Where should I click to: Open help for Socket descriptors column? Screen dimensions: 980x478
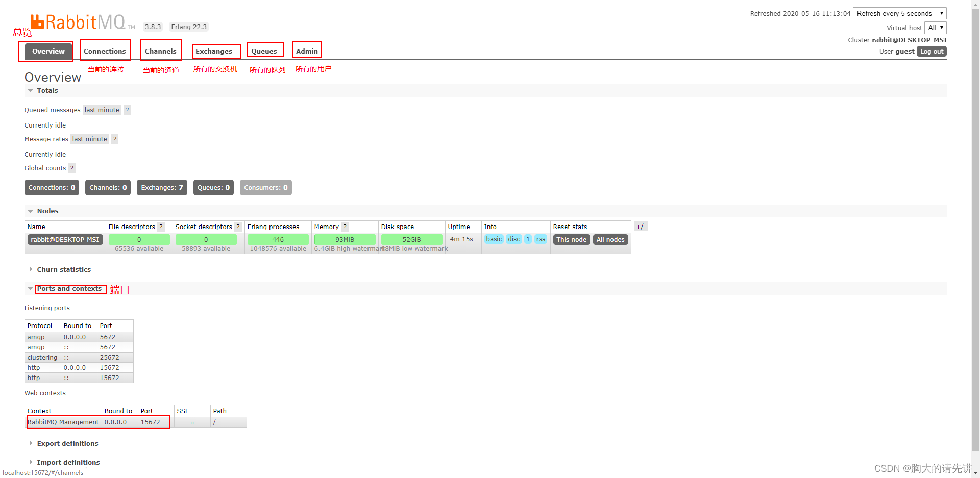238,227
